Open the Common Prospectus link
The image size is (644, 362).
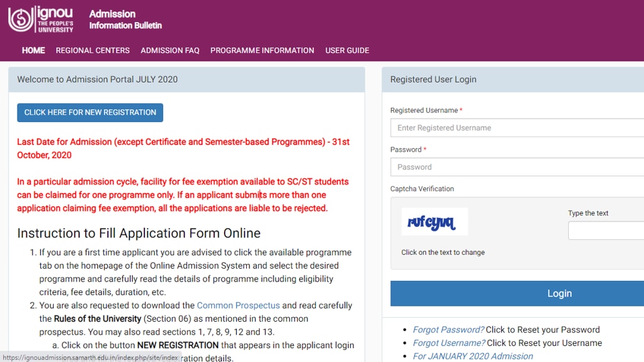[238, 306]
